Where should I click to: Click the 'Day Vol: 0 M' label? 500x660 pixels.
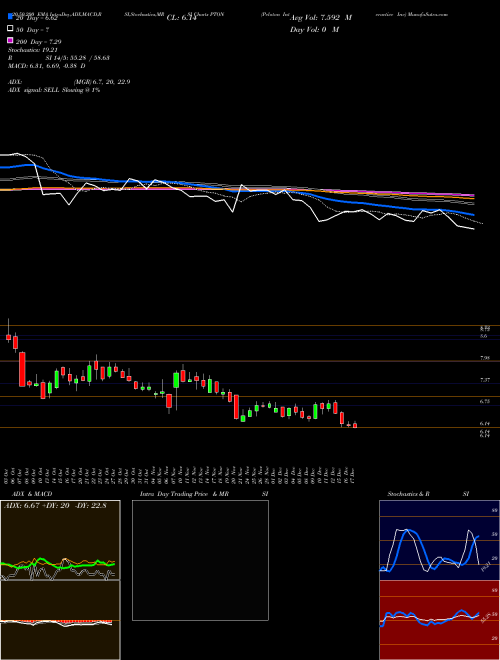click(x=314, y=29)
